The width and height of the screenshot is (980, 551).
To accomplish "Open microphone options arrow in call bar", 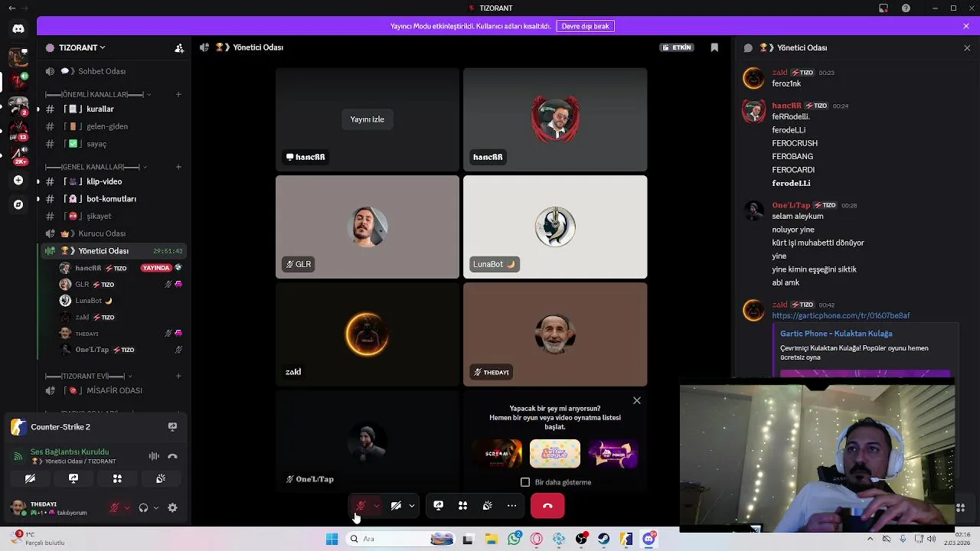I will pyautogui.click(x=376, y=506).
